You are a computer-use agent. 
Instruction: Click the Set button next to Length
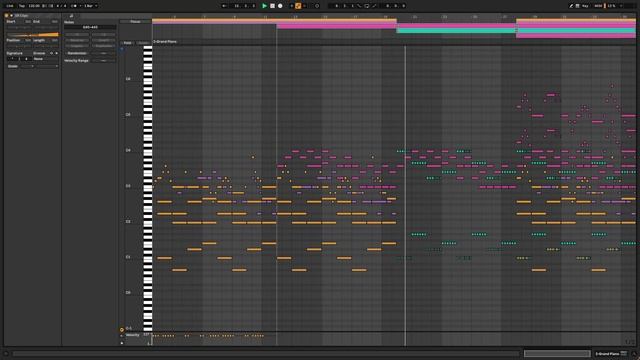point(54,40)
